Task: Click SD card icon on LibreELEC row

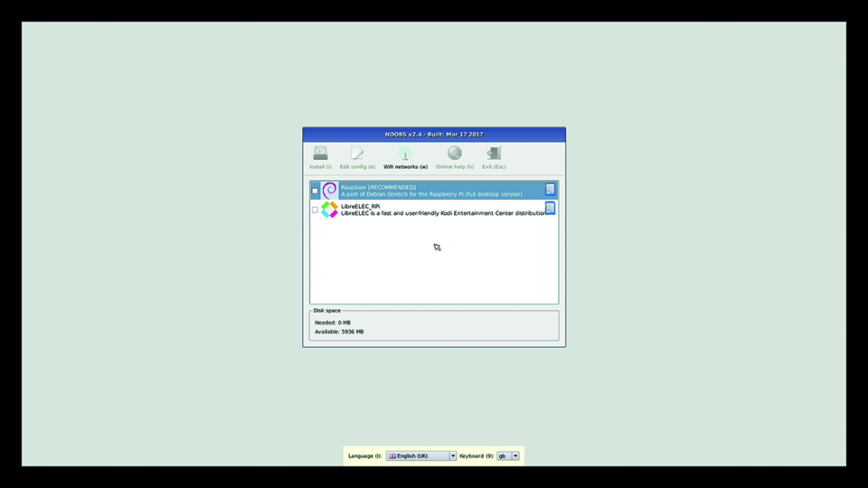Action: click(550, 208)
